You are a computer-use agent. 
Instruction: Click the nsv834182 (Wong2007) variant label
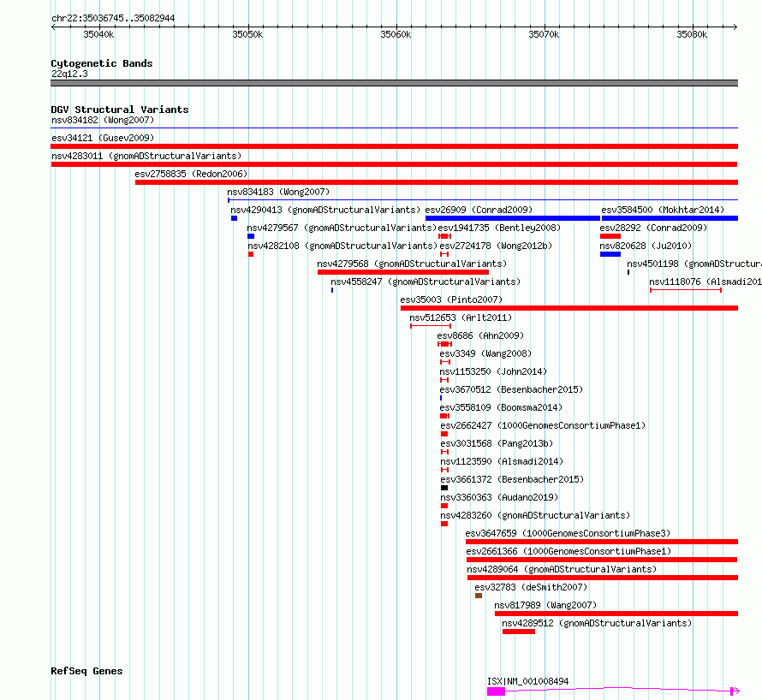click(103, 120)
